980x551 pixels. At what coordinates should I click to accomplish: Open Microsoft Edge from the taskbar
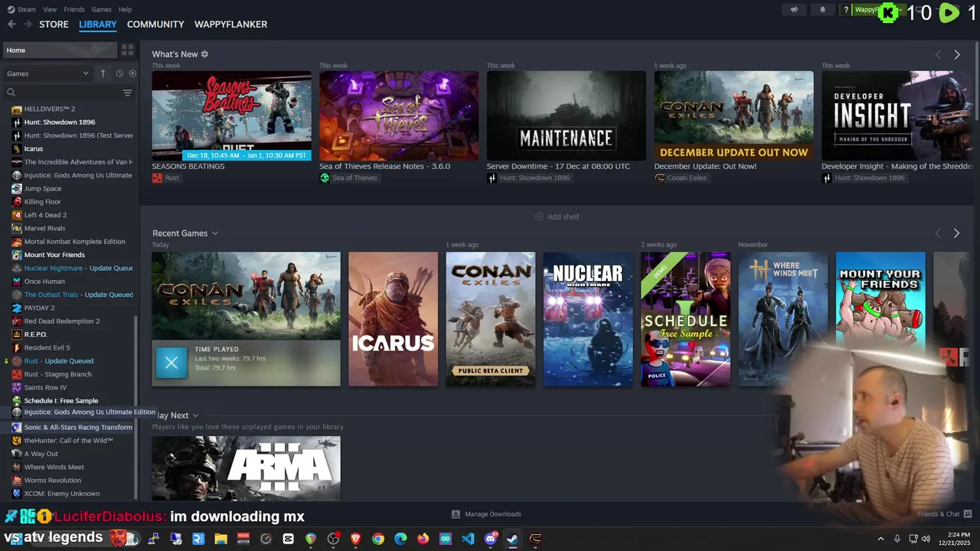click(x=400, y=539)
